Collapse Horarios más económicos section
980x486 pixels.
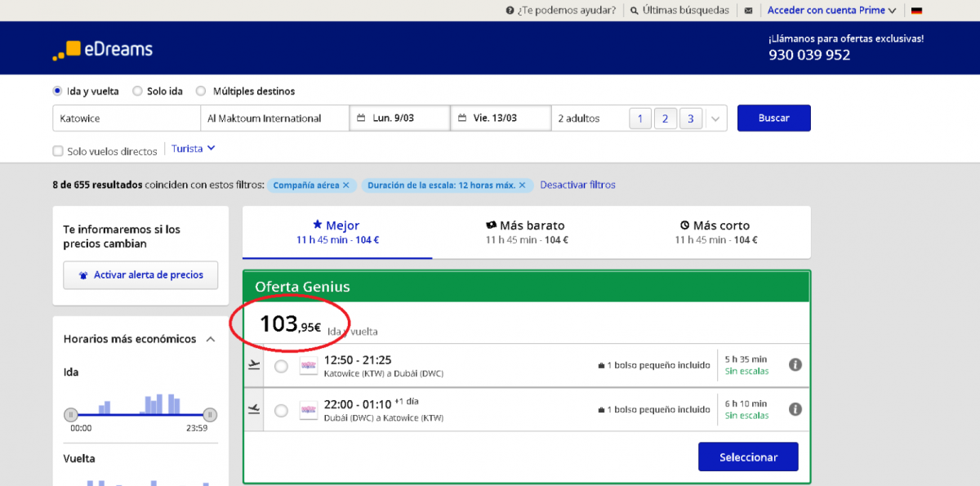click(211, 339)
